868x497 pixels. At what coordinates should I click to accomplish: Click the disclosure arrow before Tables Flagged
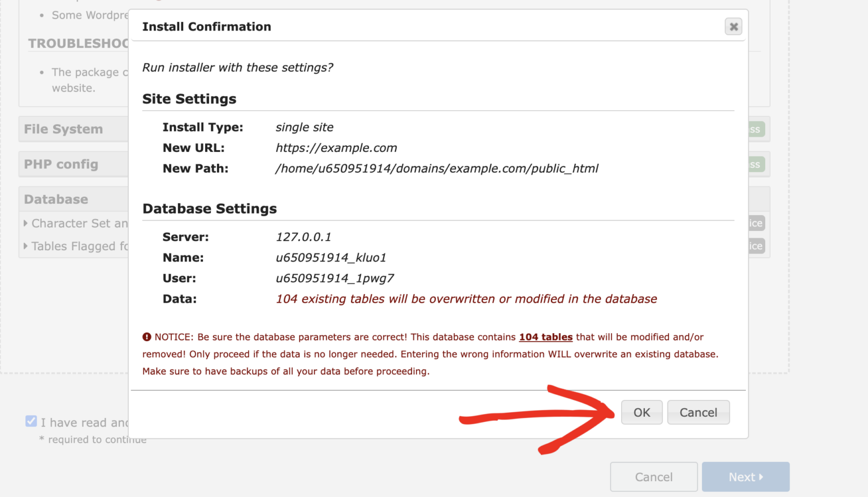(x=26, y=246)
